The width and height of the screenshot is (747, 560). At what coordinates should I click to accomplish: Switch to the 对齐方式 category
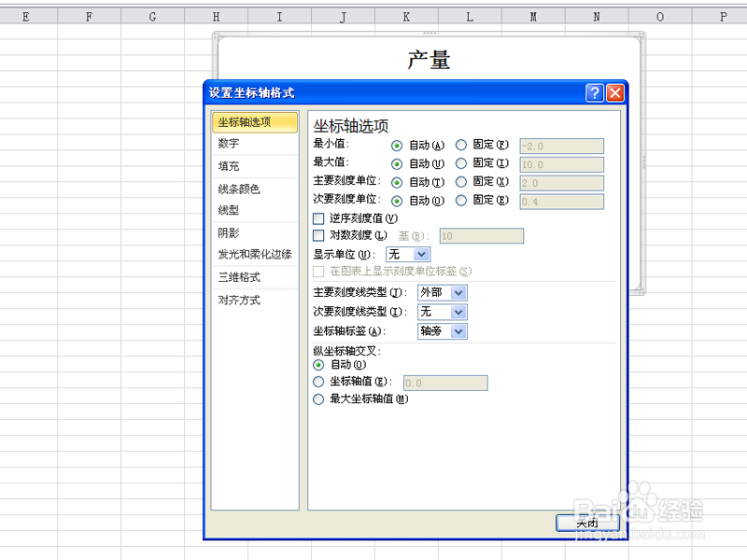pyautogui.click(x=255, y=300)
